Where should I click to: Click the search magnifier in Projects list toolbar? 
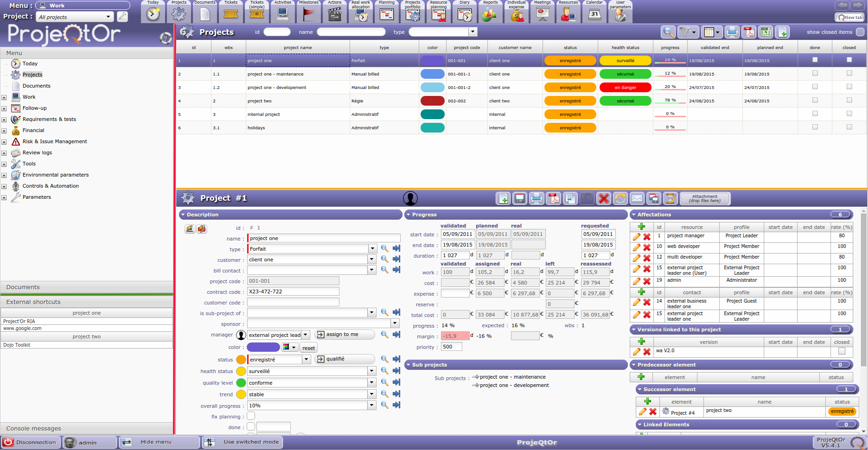pos(668,32)
